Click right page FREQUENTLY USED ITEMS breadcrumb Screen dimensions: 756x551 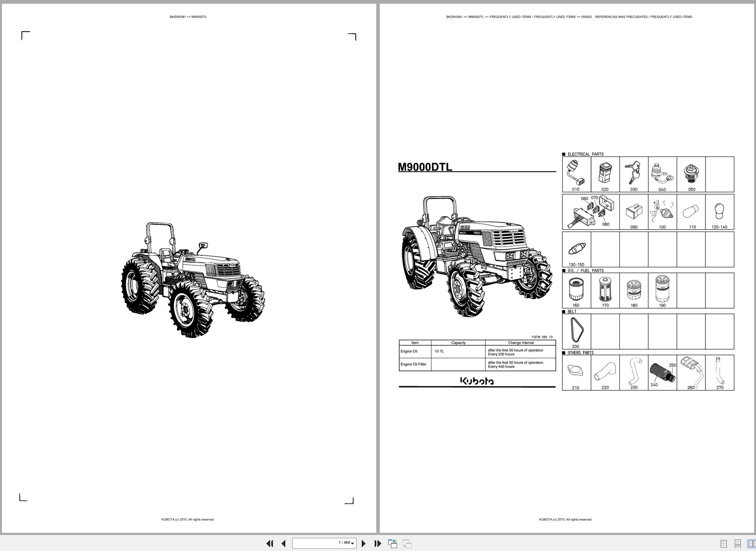pyautogui.click(x=569, y=17)
